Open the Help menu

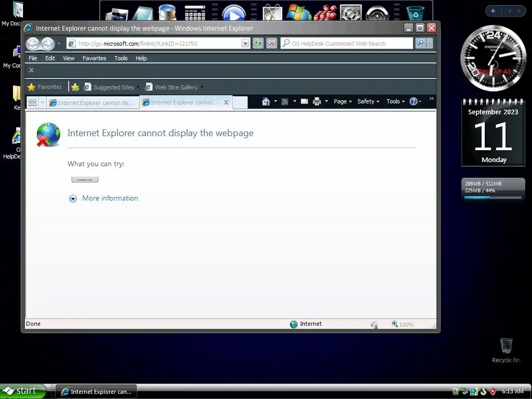(141, 58)
